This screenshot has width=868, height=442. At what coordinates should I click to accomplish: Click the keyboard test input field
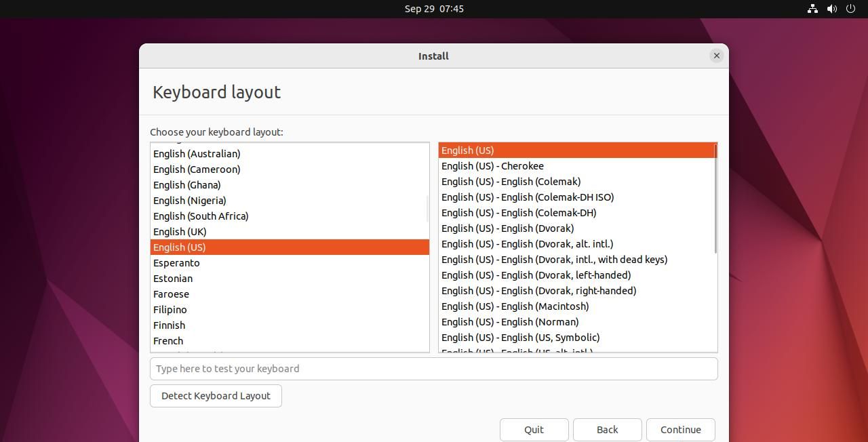coord(433,369)
